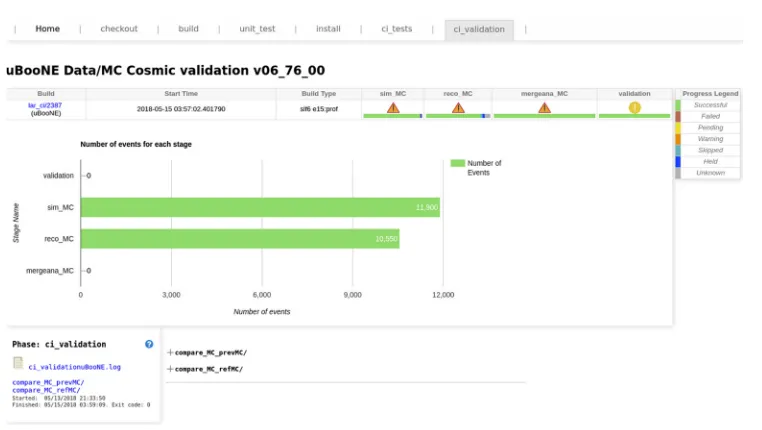Select the install tab
The height and width of the screenshot is (430, 762).
(x=328, y=29)
